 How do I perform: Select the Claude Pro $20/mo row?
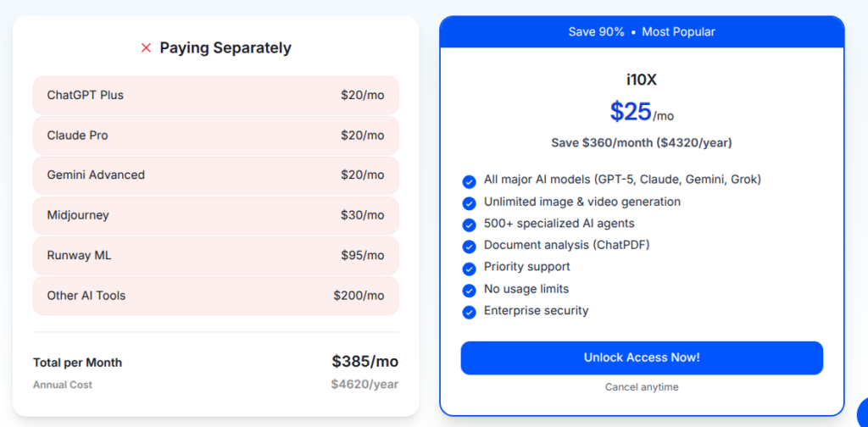pyautogui.click(x=215, y=136)
